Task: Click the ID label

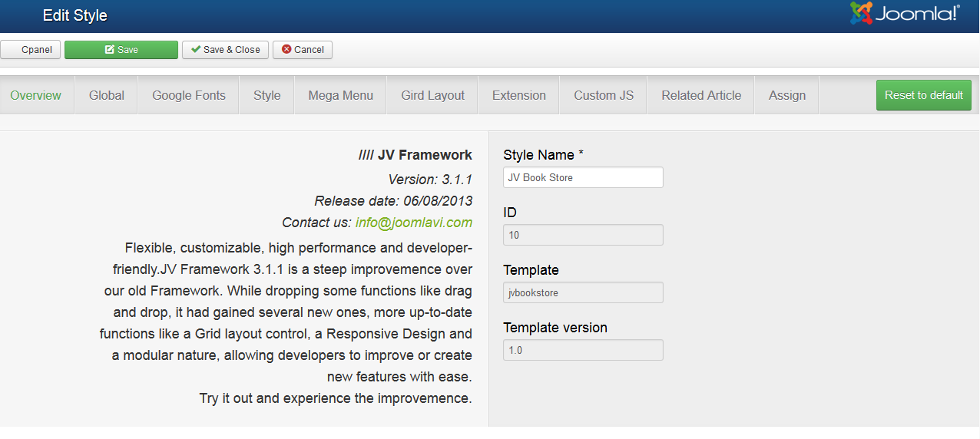Action: [510, 213]
